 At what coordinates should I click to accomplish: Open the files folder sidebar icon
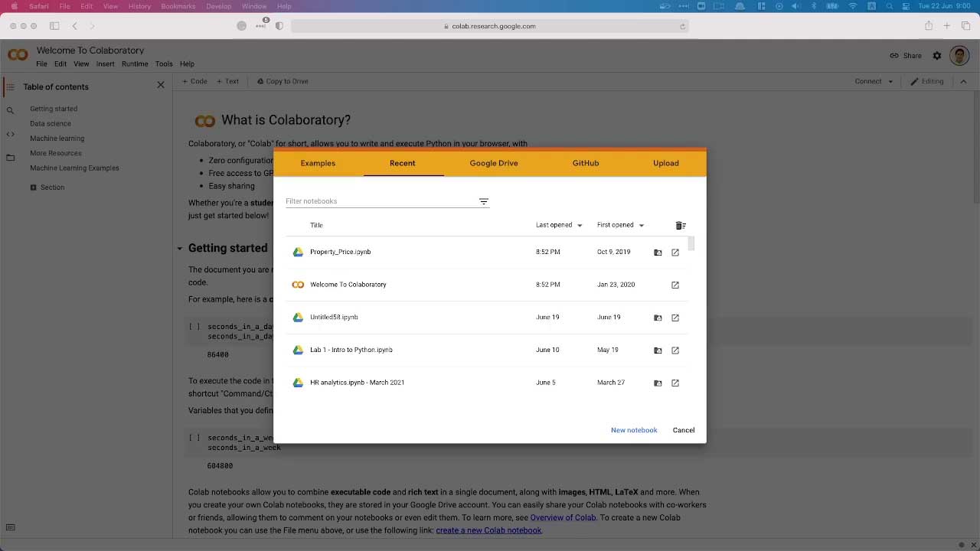10,158
